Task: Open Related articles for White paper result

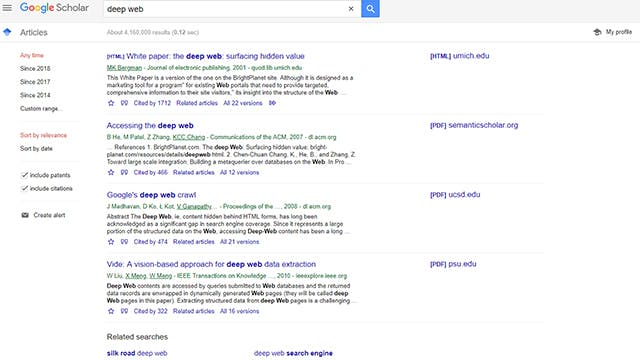Action: pyautogui.click(x=197, y=103)
